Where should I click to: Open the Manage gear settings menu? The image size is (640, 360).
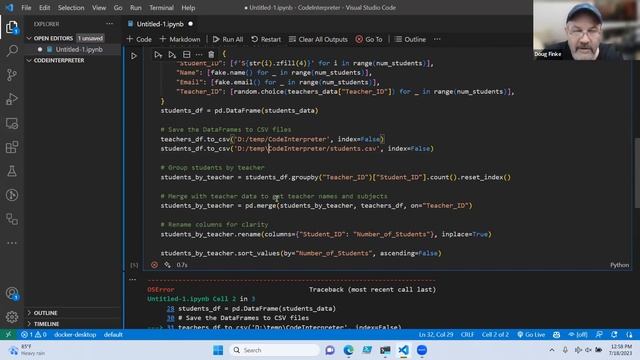click(12, 317)
